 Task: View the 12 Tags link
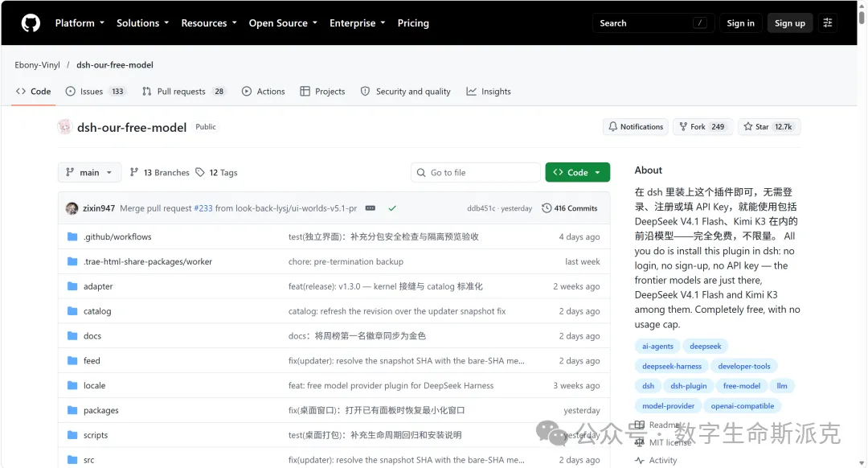pyautogui.click(x=216, y=173)
